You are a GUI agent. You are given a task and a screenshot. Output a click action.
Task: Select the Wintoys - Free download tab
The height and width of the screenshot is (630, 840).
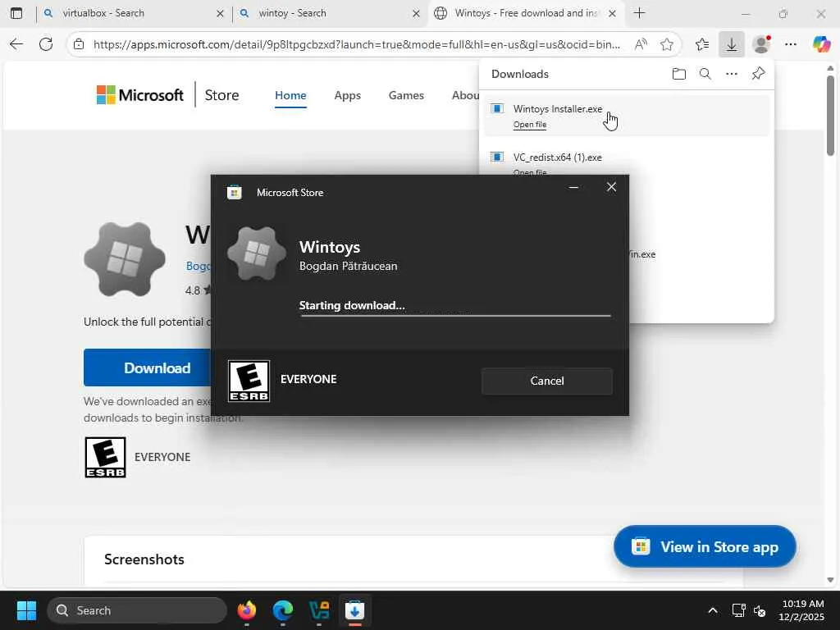525,13
